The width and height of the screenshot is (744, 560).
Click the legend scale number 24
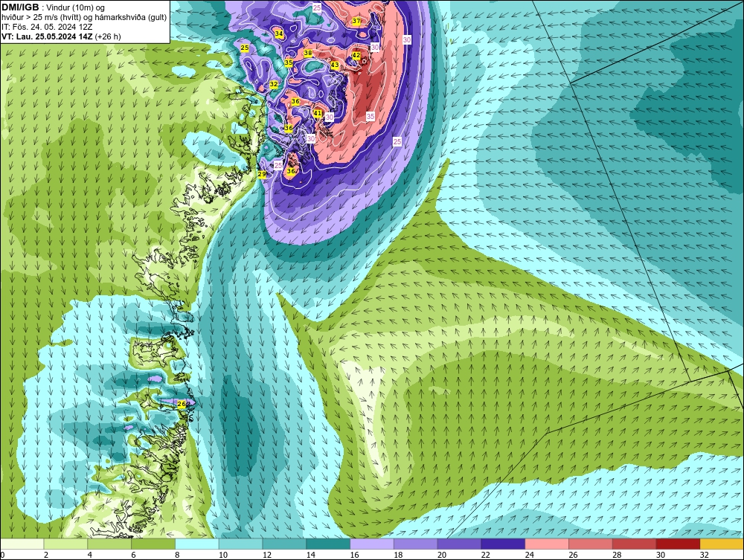[x=529, y=555]
